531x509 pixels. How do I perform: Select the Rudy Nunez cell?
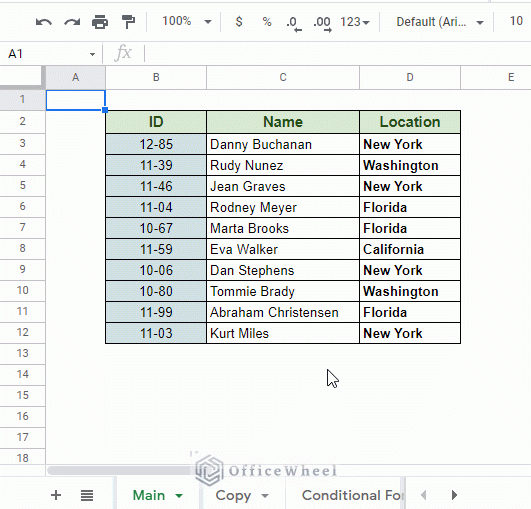(x=283, y=165)
